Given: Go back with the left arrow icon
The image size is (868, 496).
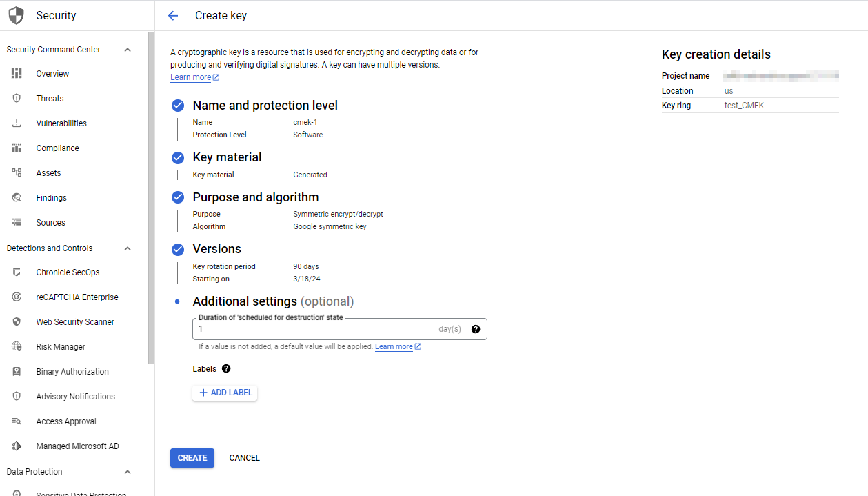Looking at the screenshot, I should tap(173, 15).
